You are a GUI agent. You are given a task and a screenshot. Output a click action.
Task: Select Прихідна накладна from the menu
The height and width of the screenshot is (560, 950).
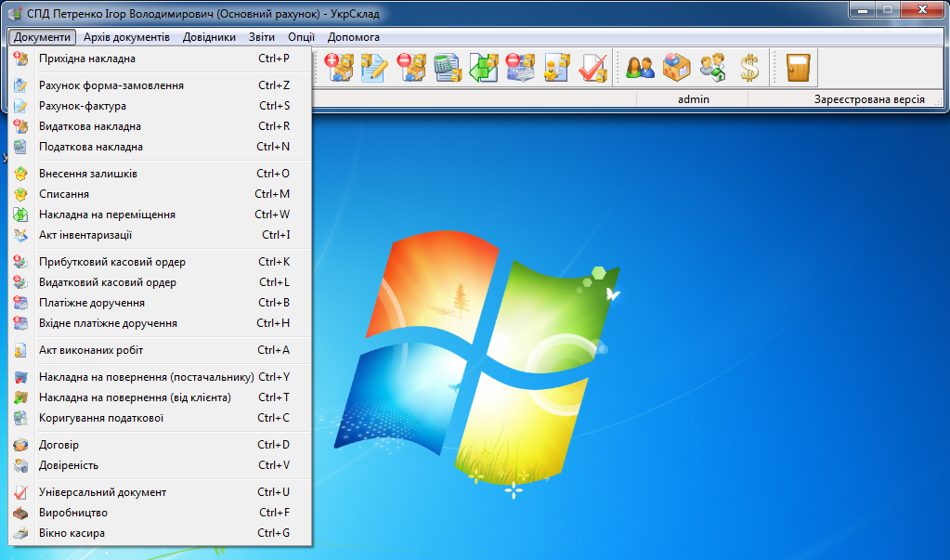(x=87, y=59)
